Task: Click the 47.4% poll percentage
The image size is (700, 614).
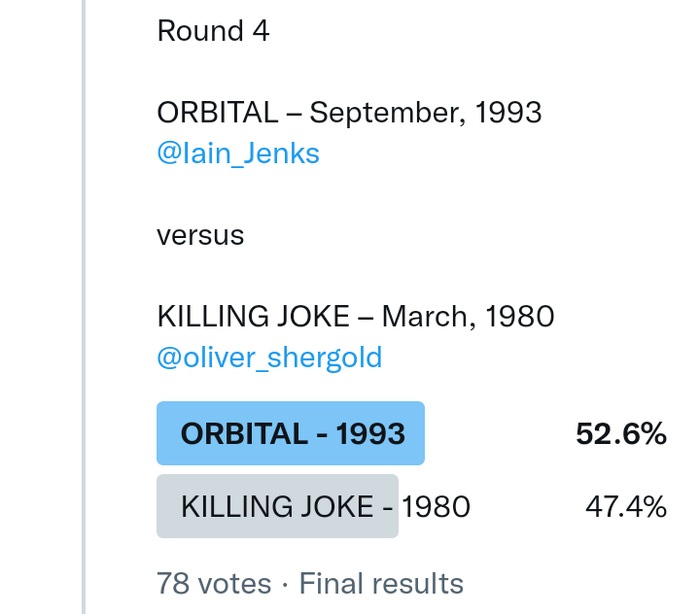Action: 625,506
